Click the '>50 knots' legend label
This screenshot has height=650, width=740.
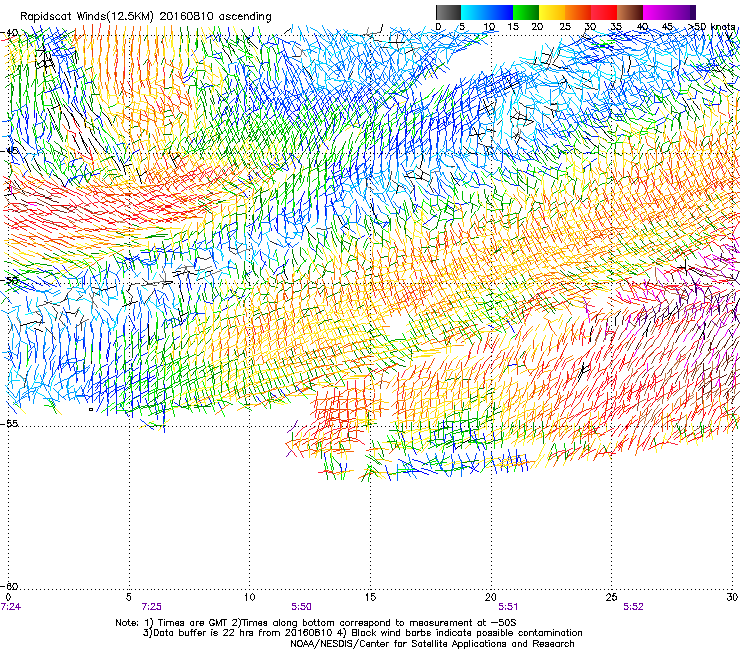tap(712, 26)
